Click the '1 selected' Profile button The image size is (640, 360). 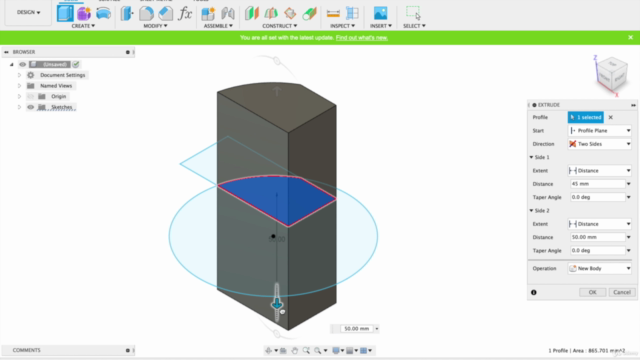tap(585, 117)
